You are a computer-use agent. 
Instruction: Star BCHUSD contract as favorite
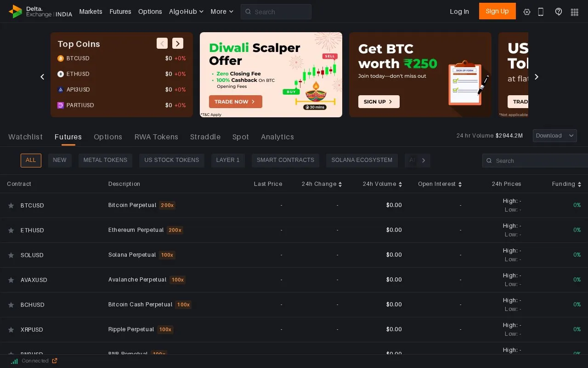(x=11, y=305)
